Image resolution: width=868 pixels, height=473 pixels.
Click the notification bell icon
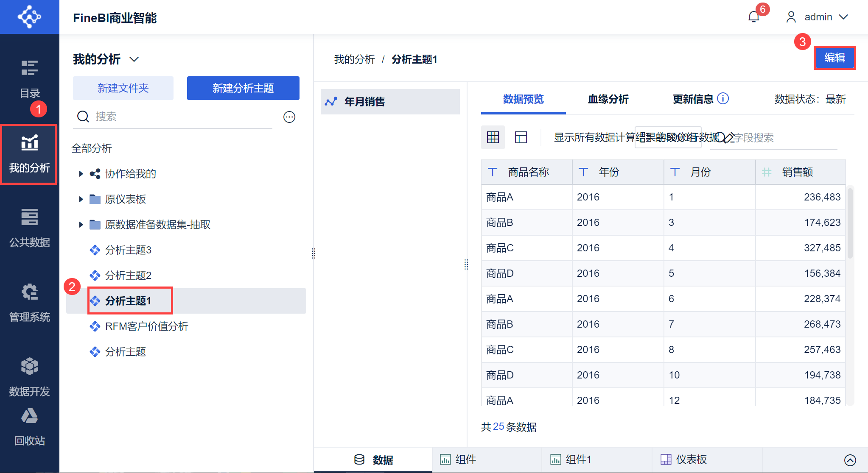(x=753, y=17)
